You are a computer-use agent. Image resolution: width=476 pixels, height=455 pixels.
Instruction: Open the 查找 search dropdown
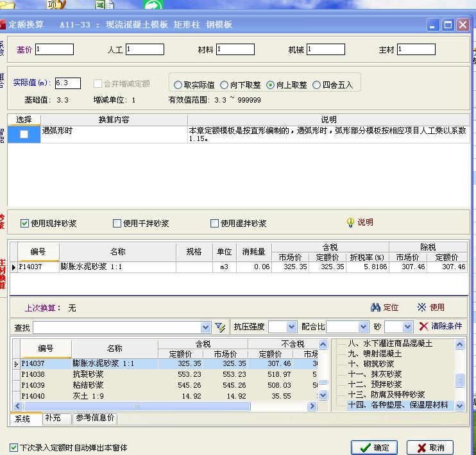tap(205, 327)
